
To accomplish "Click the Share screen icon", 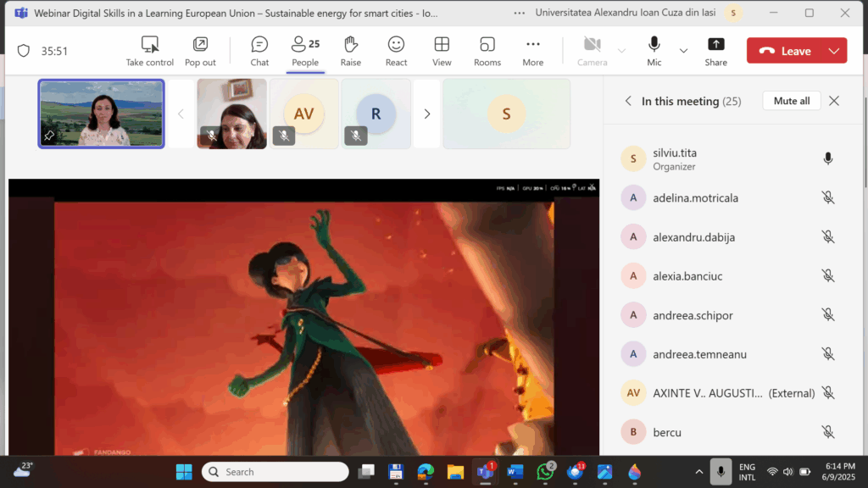I will (715, 51).
